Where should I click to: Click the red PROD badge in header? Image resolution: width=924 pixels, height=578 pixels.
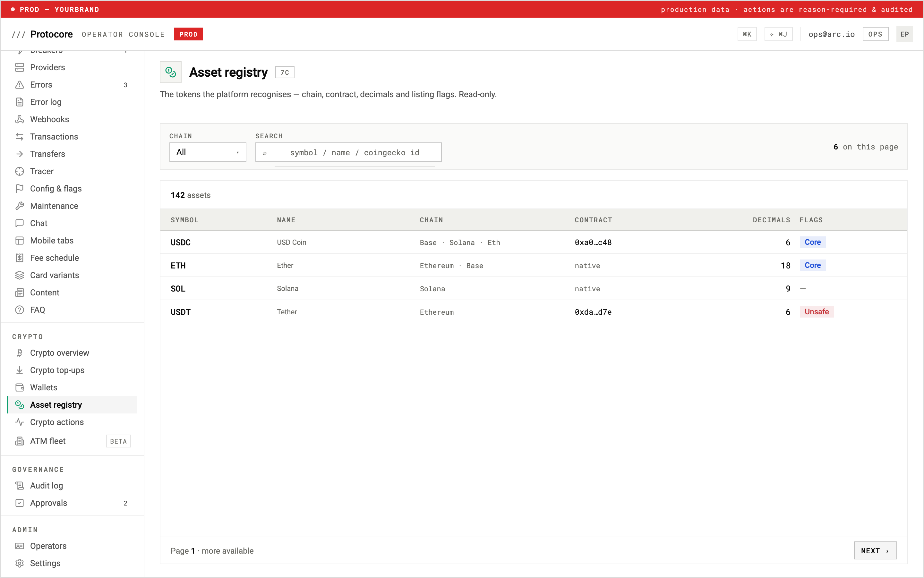tap(188, 34)
